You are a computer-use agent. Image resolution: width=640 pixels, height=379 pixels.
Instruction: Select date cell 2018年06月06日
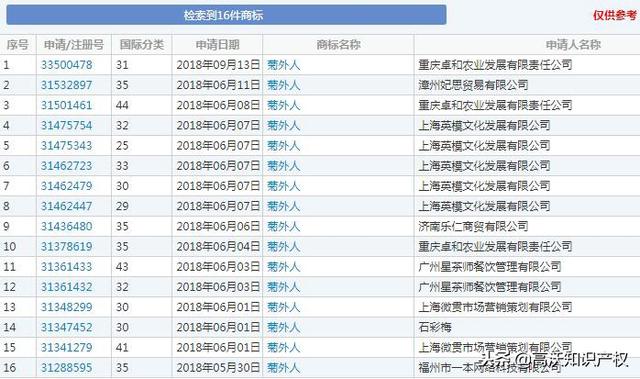(218, 226)
